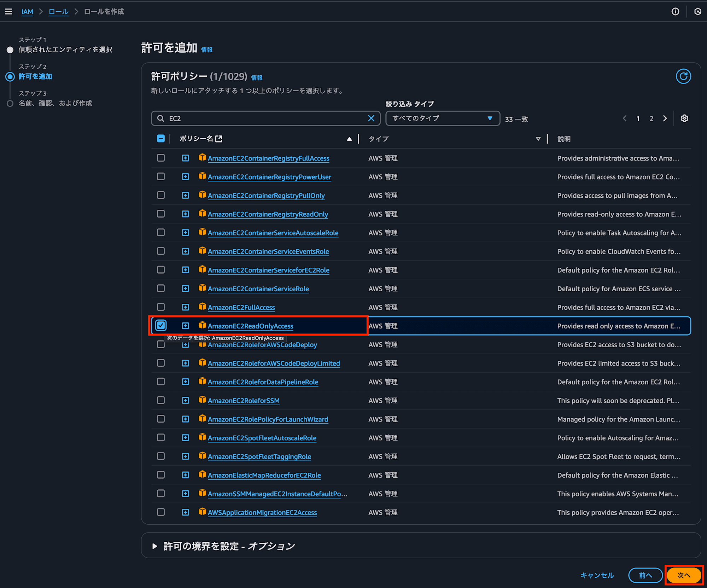Expand AmazonEC2ContainerRegistryReadOnly policy details
The height and width of the screenshot is (588, 707).
(185, 214)
